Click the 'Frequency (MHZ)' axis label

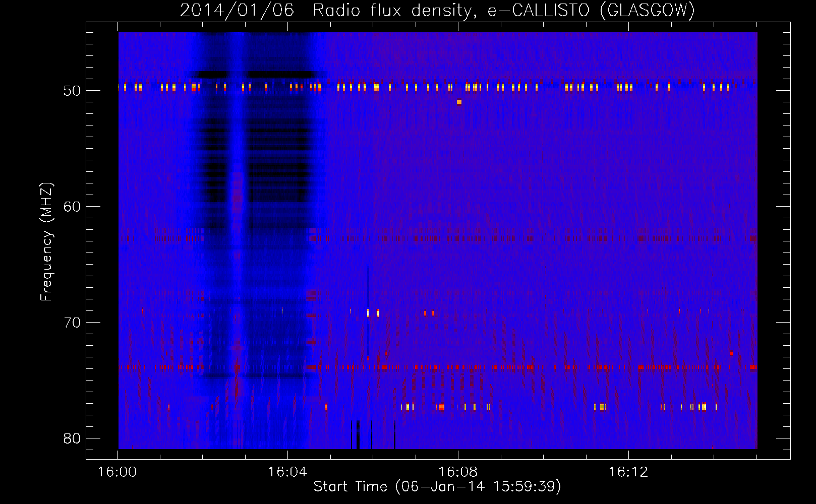click(x=46, y=241)
